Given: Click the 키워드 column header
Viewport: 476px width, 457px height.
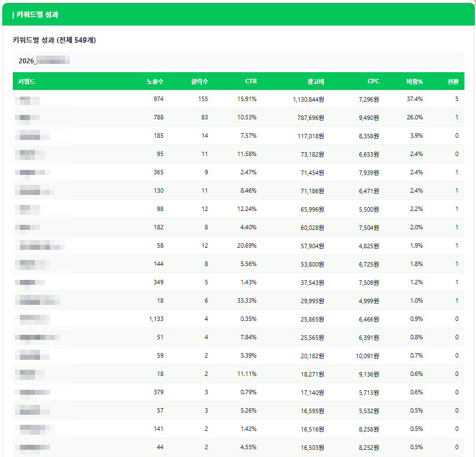Looking at the screenshot, I should coord(27,82).
